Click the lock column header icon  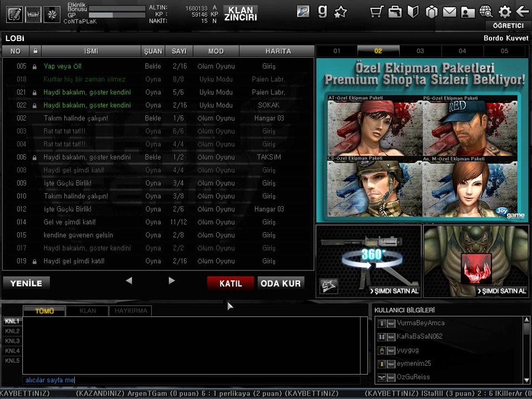tap(35, 51)
